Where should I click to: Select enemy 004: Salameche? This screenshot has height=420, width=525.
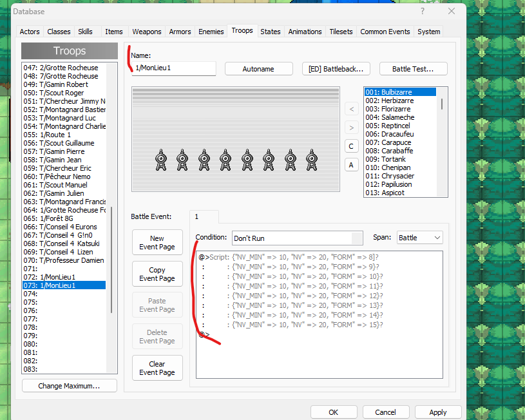coord(400,117)
